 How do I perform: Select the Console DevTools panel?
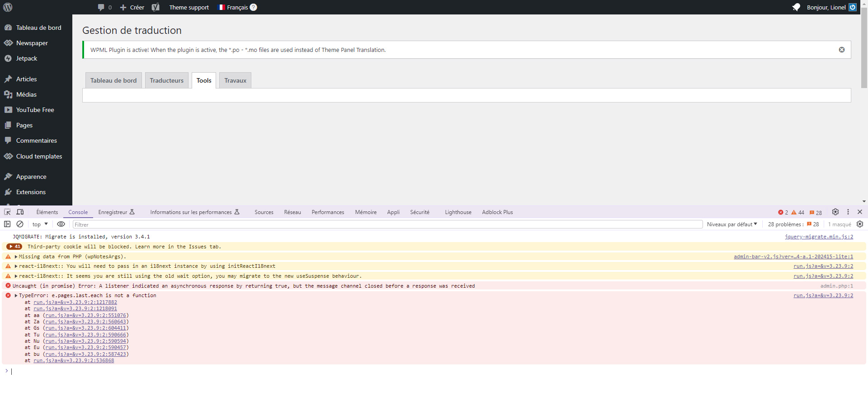(x=78, y=212)
